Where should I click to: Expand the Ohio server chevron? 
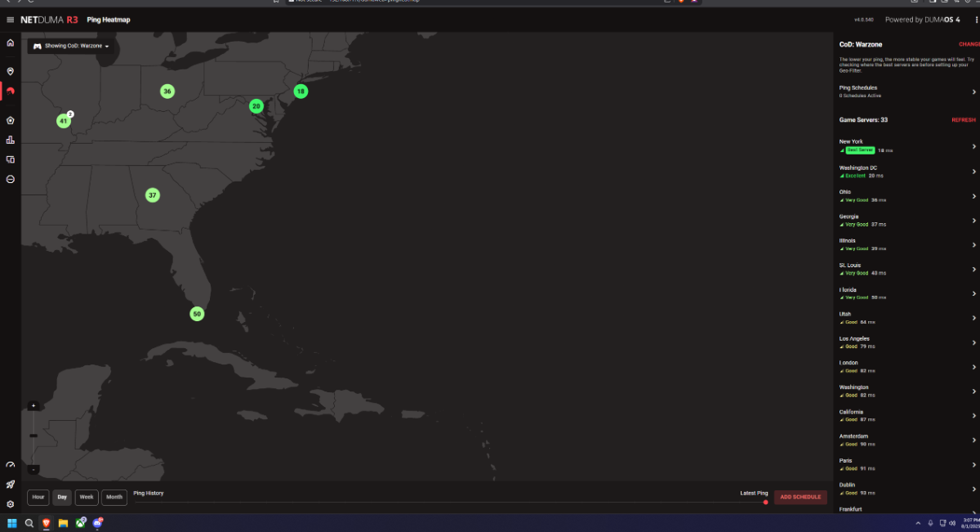pyautogui.click(x=973, y=196)
